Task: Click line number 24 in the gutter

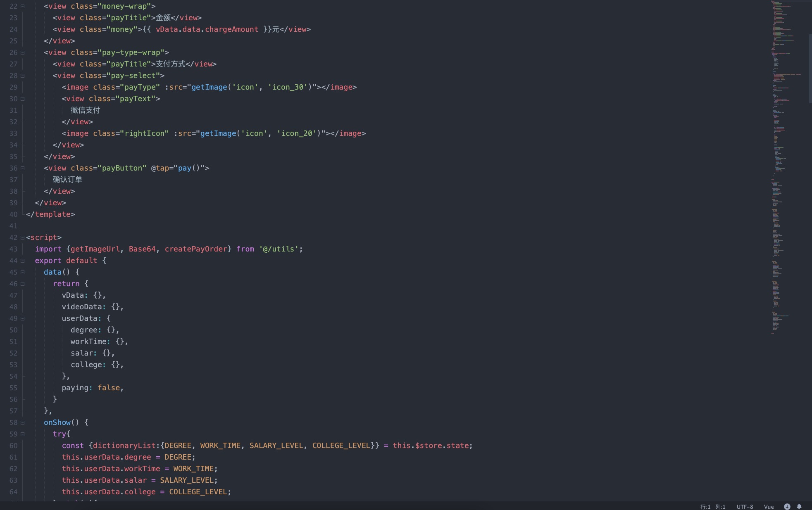Action: pyautogui.click(x=13, y=29)
